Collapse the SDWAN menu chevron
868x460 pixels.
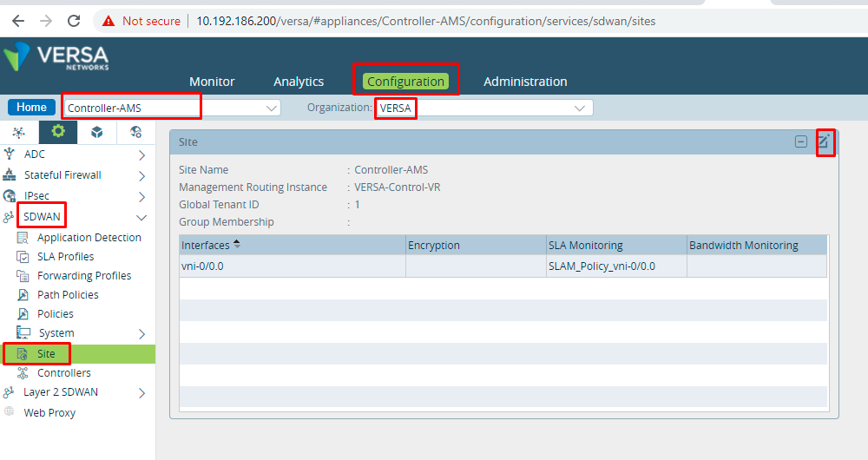[141, 218]
